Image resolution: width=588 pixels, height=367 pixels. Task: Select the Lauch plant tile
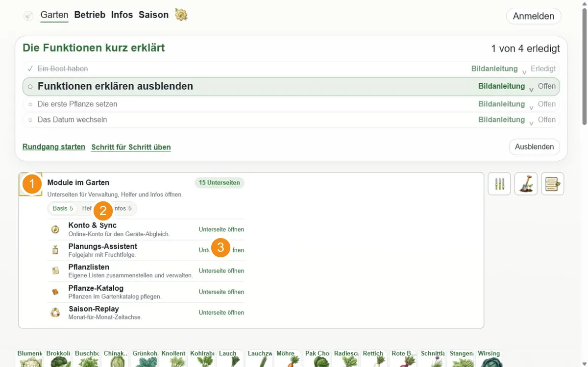tap(231, 359)
